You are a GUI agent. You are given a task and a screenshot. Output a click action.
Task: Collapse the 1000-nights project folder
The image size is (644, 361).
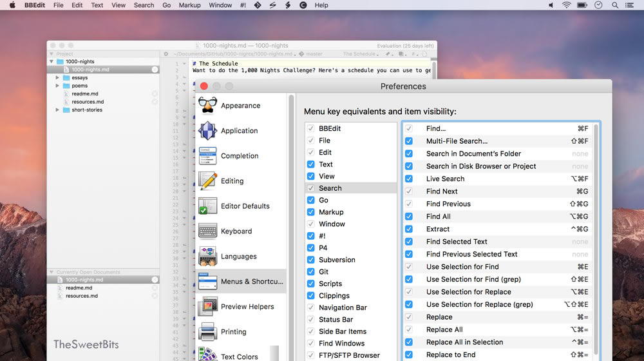point(52,61)
